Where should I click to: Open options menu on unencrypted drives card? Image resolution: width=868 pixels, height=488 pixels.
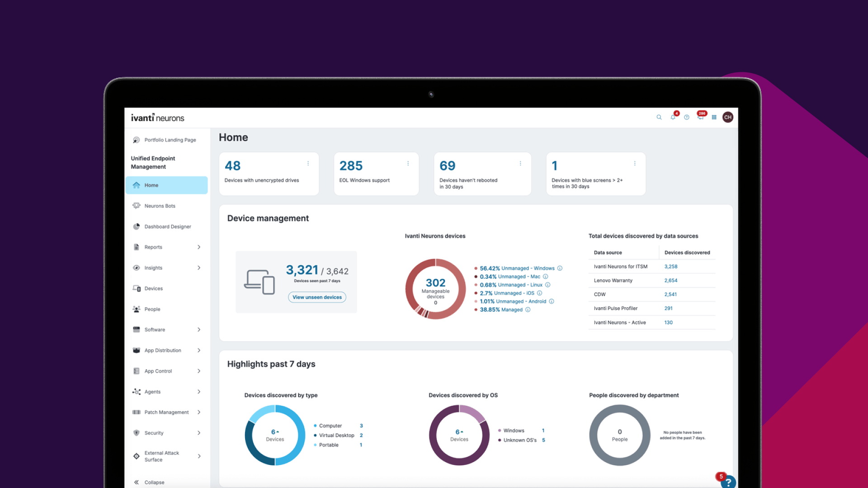(x=308, y=164)
